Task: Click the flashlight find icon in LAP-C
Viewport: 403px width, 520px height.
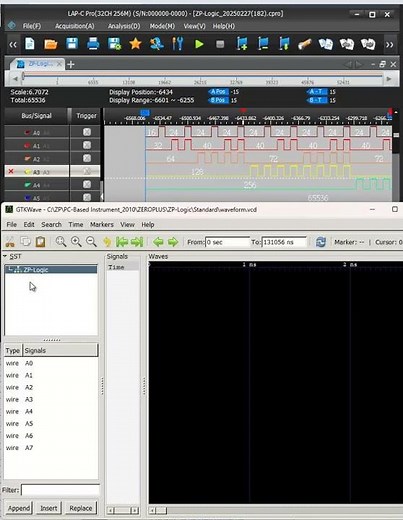Action: click(304, 44)
